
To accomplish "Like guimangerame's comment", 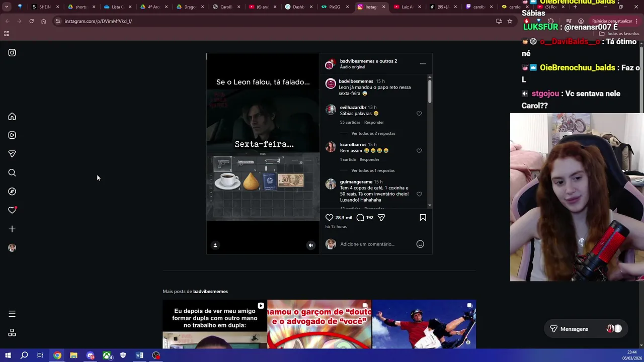I will [x=419, y=194].
